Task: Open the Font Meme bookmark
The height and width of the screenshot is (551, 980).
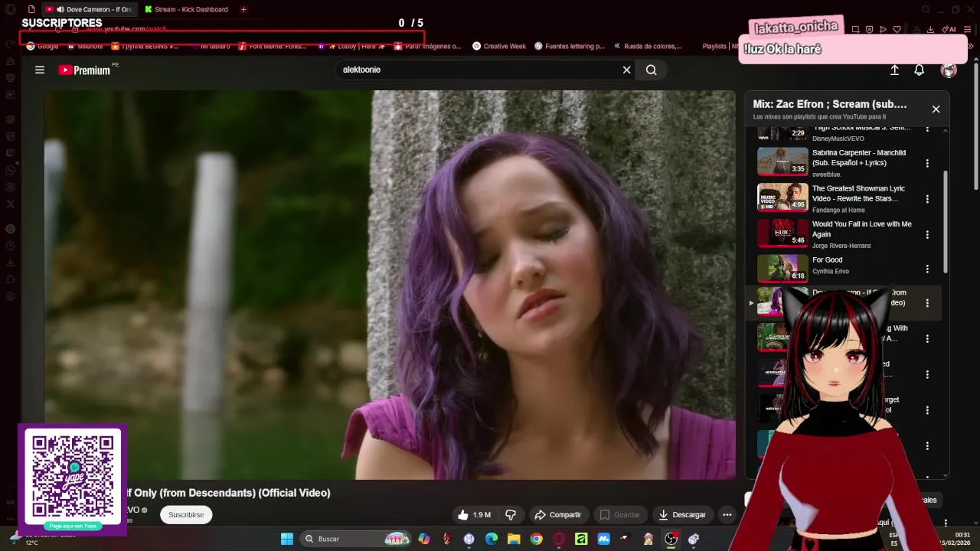Action: pyautogui.click(x=273, y=46)
